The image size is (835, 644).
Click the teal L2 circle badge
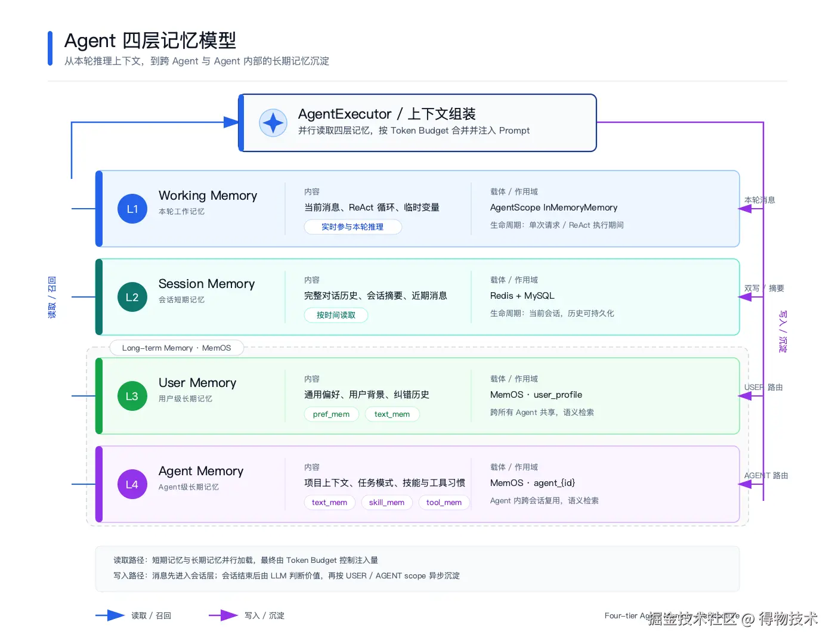coord(132,298)
